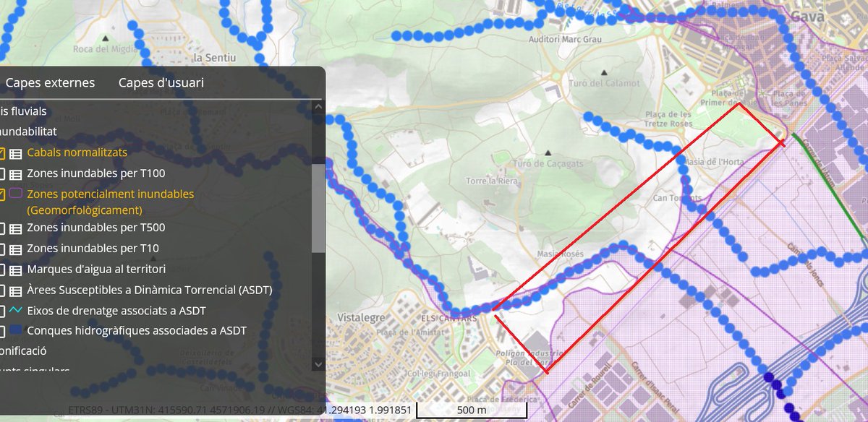
Task: Click the Auditori Marc Grau map label
Action: click(565, 38)
